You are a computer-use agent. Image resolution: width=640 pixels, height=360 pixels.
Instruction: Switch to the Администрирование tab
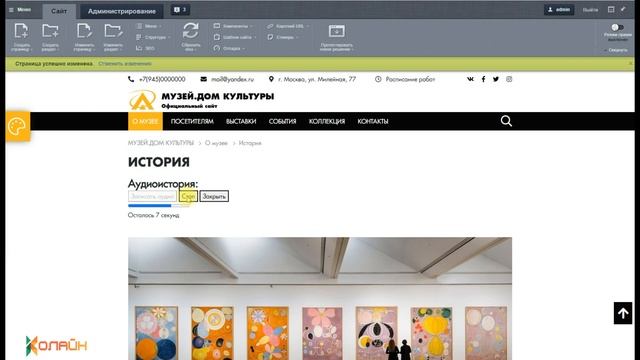122,11
